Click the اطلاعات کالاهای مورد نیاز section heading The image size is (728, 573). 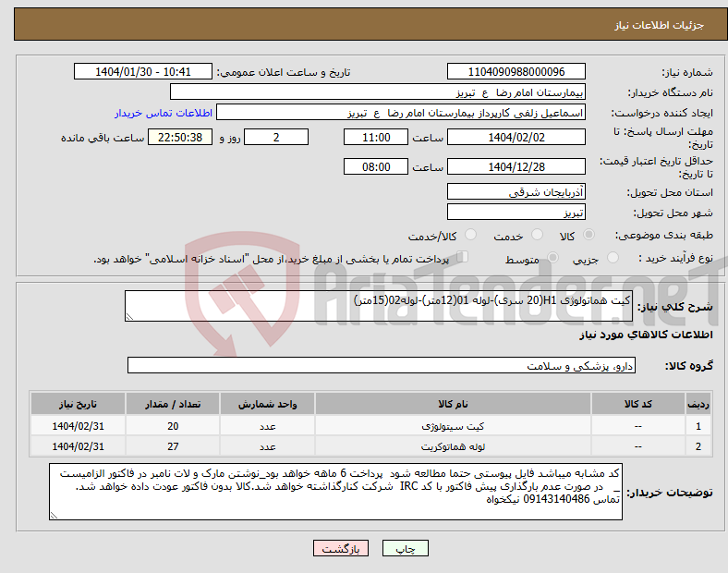(x=646, y=335)
